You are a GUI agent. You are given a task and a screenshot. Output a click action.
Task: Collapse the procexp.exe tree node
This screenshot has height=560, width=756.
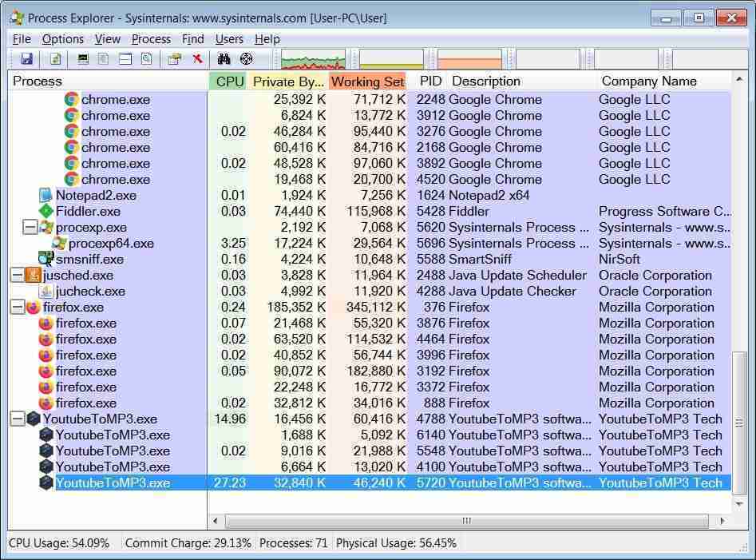30,227
